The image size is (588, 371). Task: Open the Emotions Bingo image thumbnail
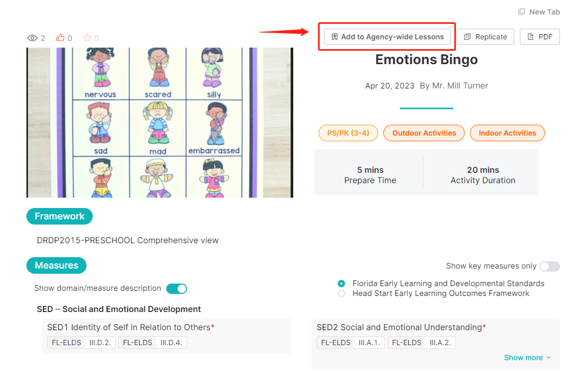160,123
